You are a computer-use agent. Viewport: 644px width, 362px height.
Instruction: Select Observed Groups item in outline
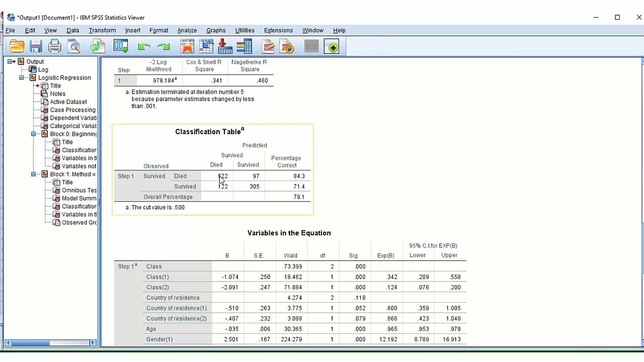click(79, 222)
